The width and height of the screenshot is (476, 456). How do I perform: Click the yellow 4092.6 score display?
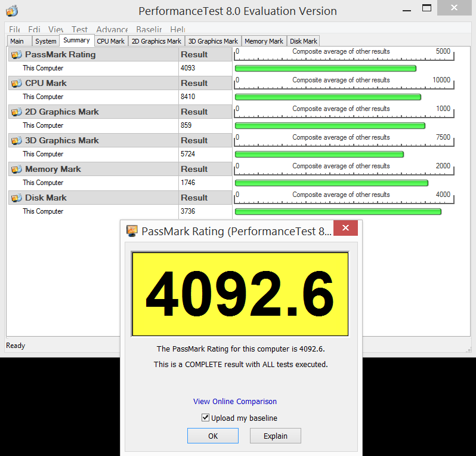pyautogui.click(x=240, y=294)
